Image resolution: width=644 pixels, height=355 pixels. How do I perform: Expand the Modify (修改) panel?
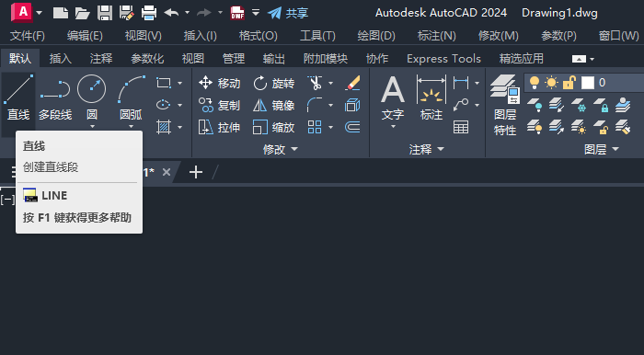click(281, 149)
